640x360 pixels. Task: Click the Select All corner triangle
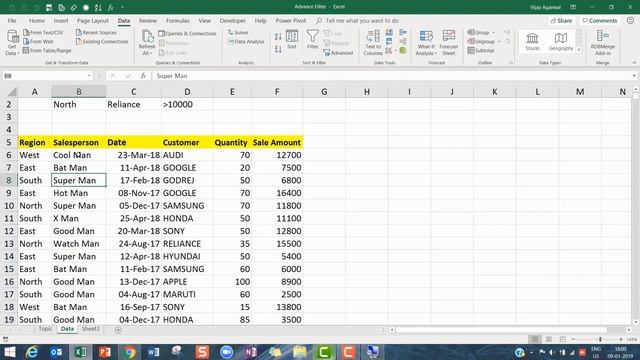12,92
